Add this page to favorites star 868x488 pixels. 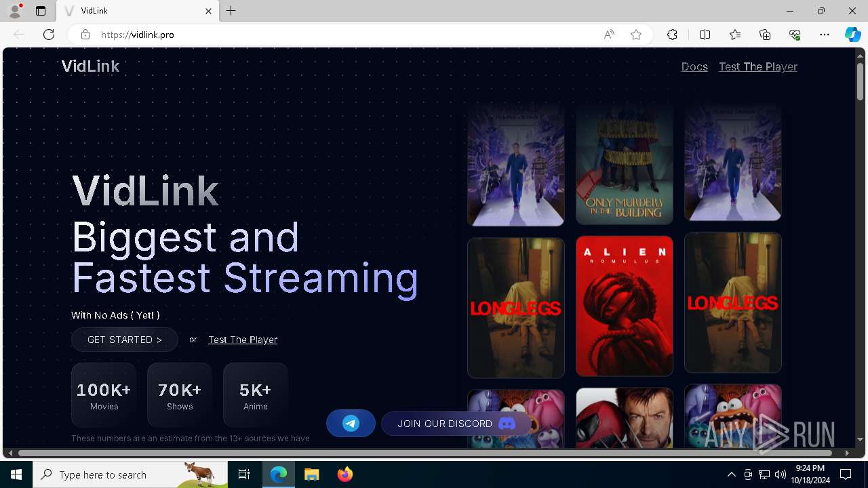click(x=636, y=35)
